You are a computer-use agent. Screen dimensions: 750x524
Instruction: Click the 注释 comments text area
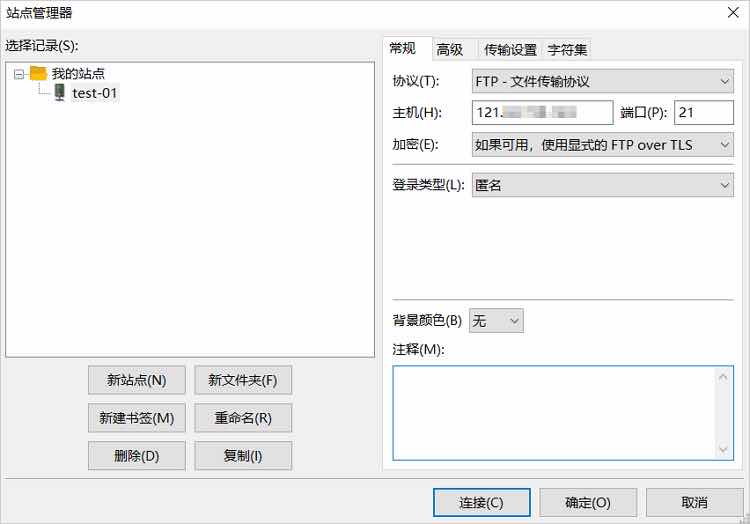(x=563, y=413)
